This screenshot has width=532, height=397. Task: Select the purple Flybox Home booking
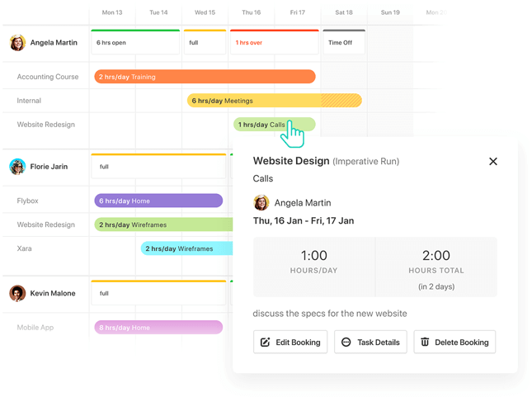click(158, 201)
